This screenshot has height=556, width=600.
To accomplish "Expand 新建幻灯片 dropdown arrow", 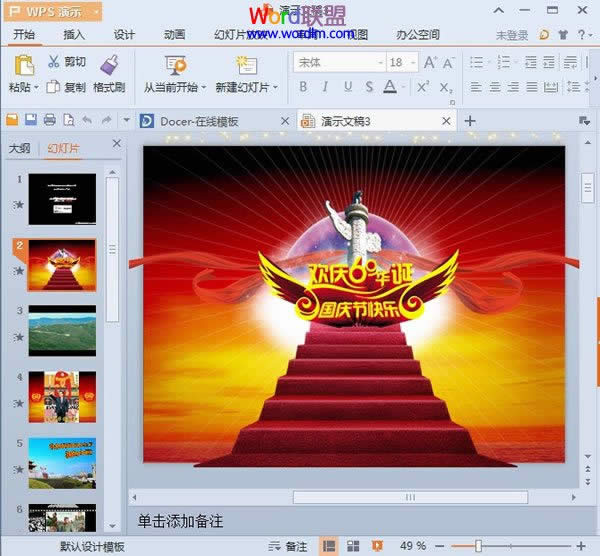I will (x=276, y=88).
